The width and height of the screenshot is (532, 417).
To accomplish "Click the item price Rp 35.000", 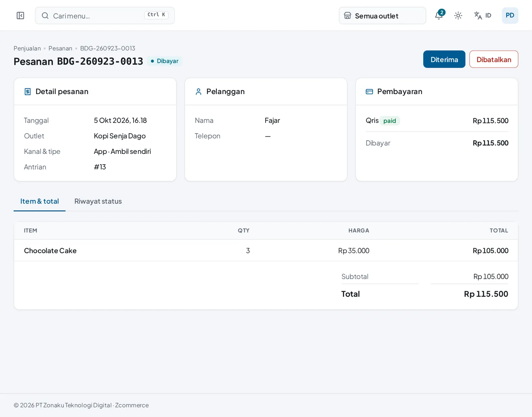I will tap(354, 251).
